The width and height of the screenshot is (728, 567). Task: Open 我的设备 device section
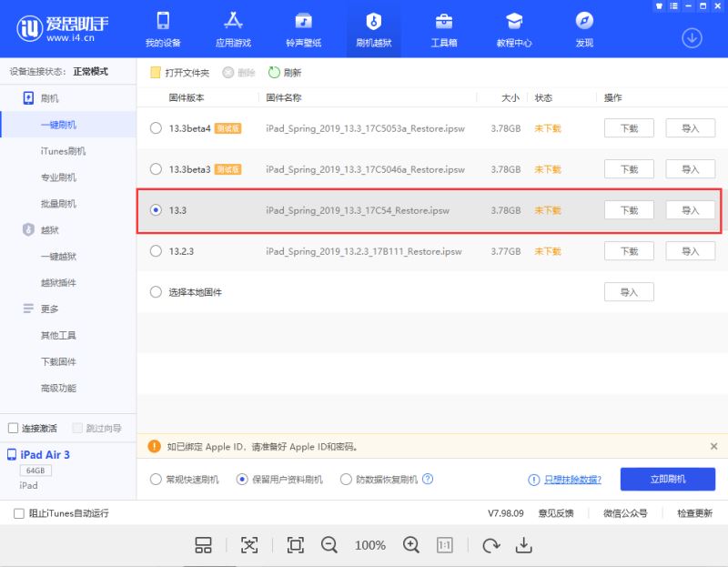[x=163, y=29]
